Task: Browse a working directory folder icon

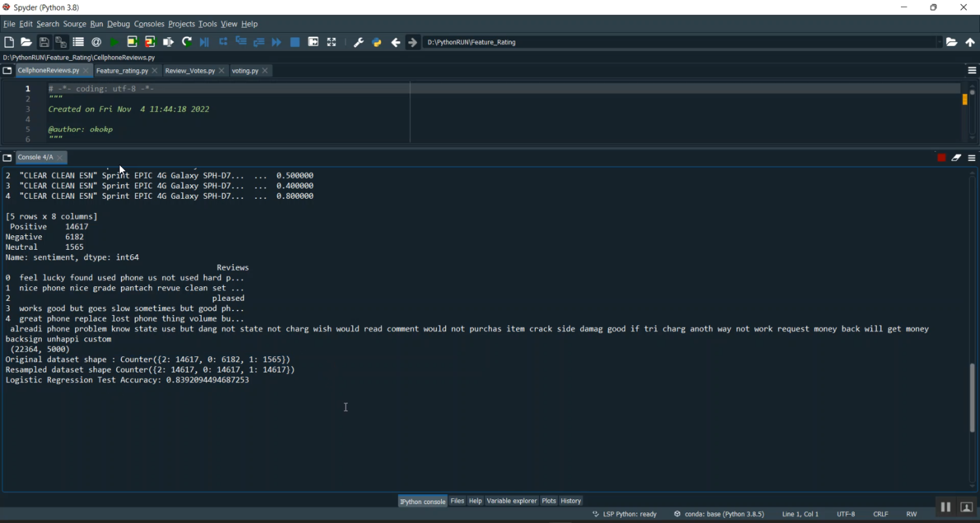Action: coord(952,42)
